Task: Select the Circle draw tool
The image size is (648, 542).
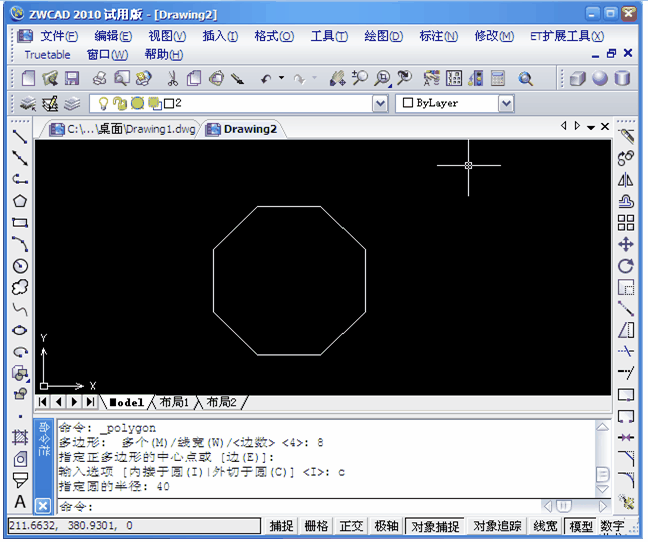Action: click(20, 266)
